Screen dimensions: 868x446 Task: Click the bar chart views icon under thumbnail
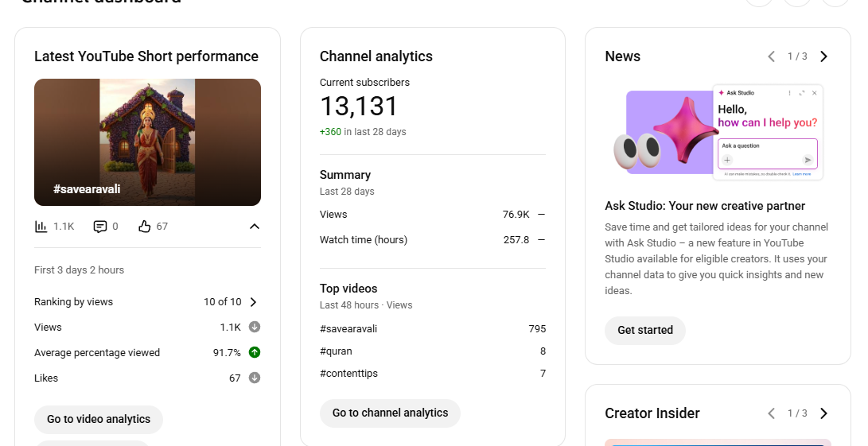pos(41,227)
